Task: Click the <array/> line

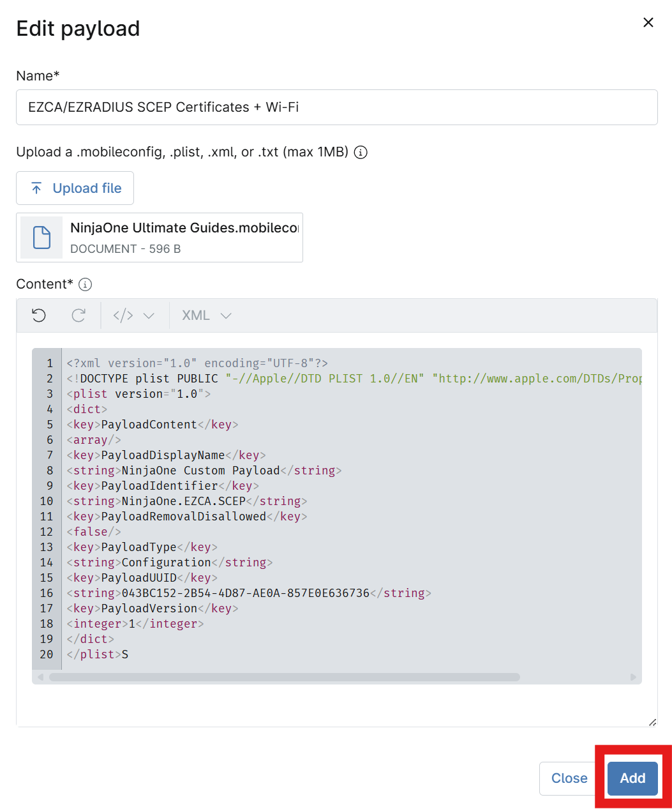Action: pos(94,440)
